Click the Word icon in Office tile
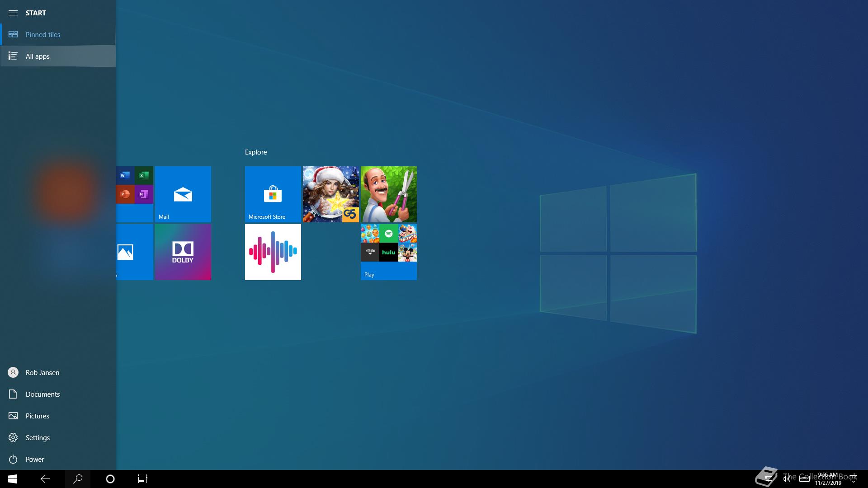This screenshot has height=488, width=868. (125, 175)
